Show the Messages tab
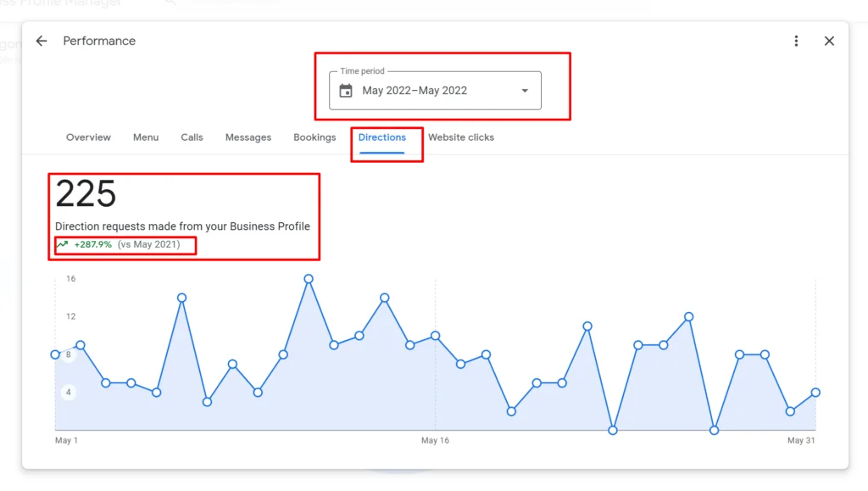This screenshot has height=491, width=868. click(248, 137)
